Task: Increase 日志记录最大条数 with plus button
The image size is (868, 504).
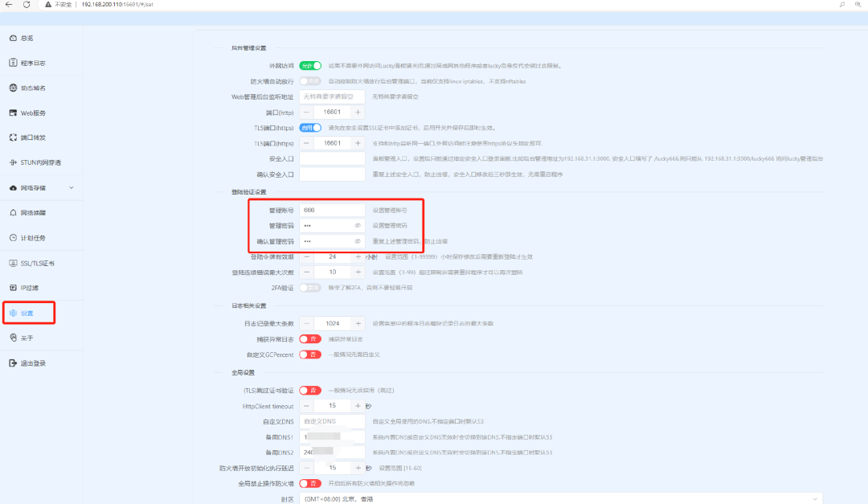Action: click(358, 323)
